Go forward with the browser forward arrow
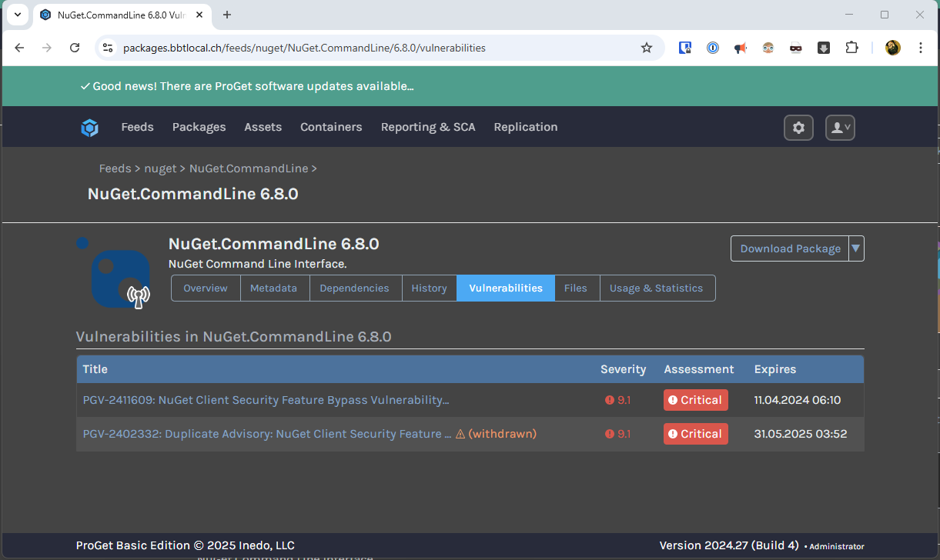940x560 pixels. tap(47, 48)
